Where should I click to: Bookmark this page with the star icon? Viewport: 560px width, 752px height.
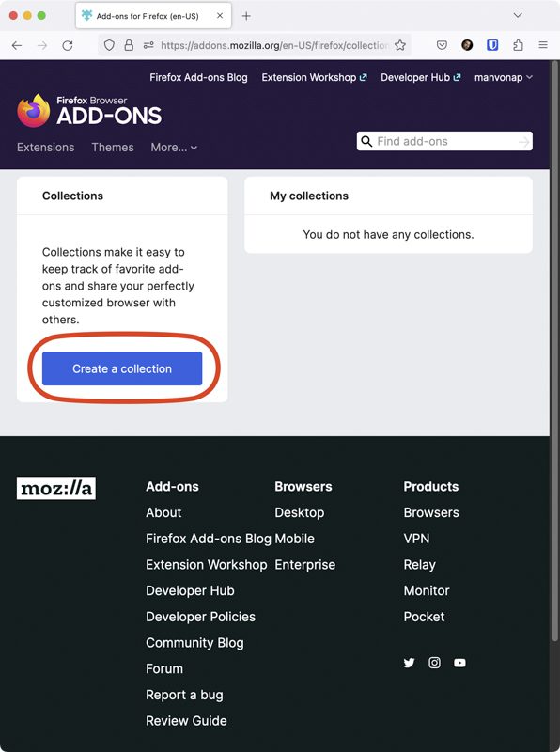pyautogui.click(x=400, y=45)
